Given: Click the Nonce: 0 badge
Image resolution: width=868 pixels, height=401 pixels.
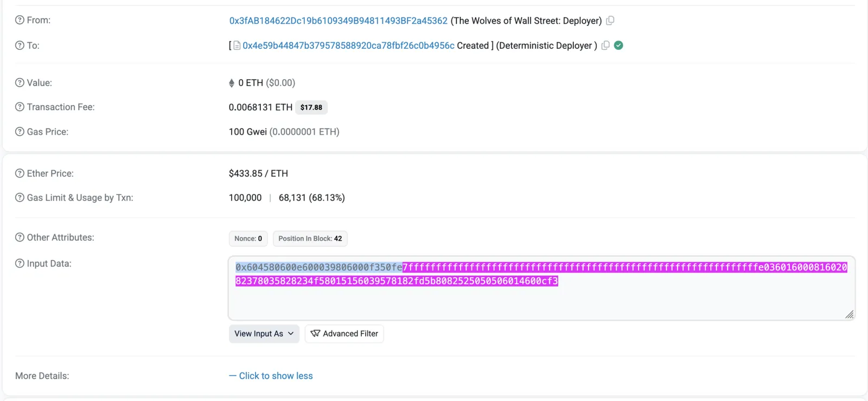Looking at the screenshot, I should 248,238.
